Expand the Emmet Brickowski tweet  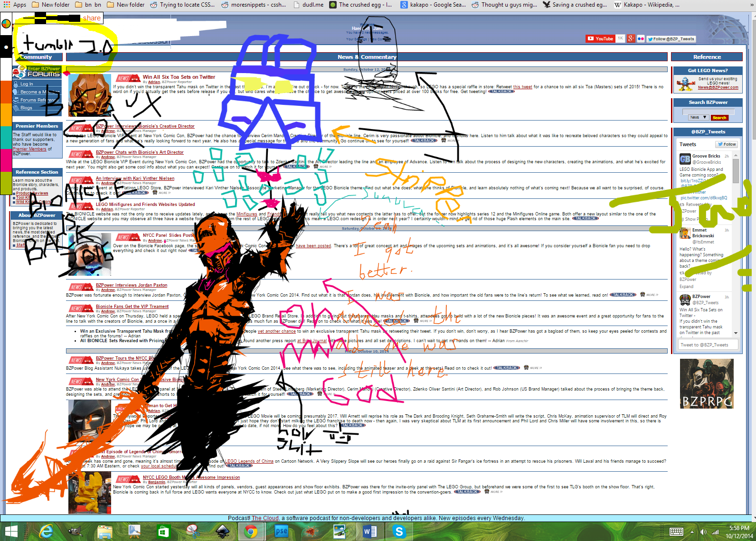(686, 287)
